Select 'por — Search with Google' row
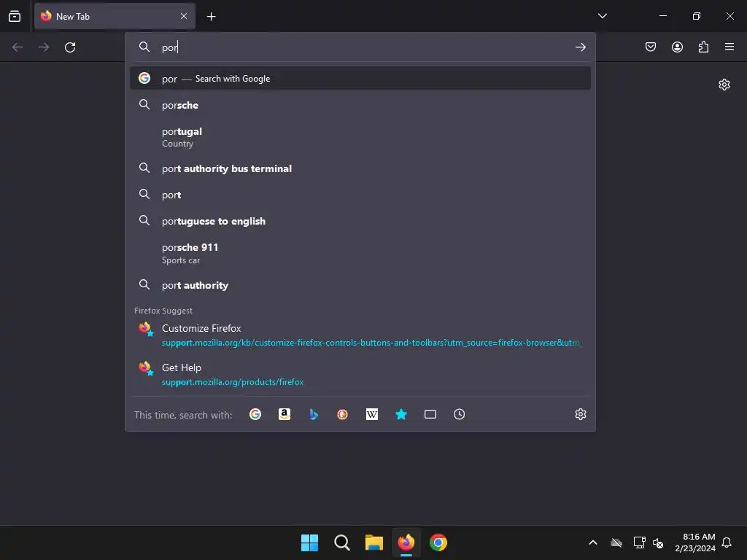The height and width of the screenshot is (560, 747). (360, 78)
